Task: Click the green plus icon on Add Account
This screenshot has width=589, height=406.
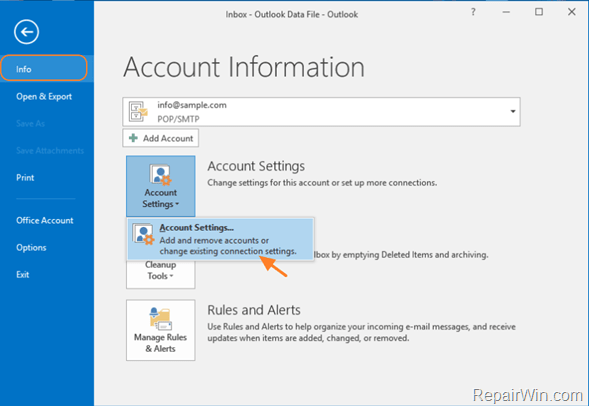Action: tap(133, 138)
